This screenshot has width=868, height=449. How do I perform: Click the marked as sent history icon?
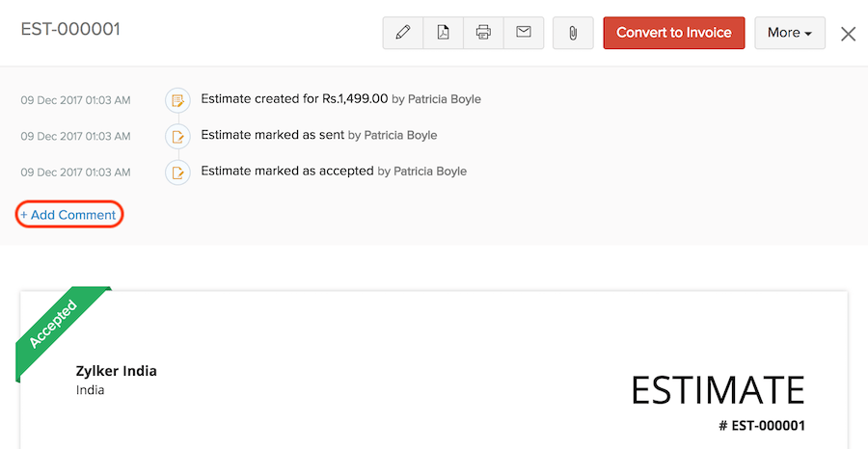click(x=177, y=136)
